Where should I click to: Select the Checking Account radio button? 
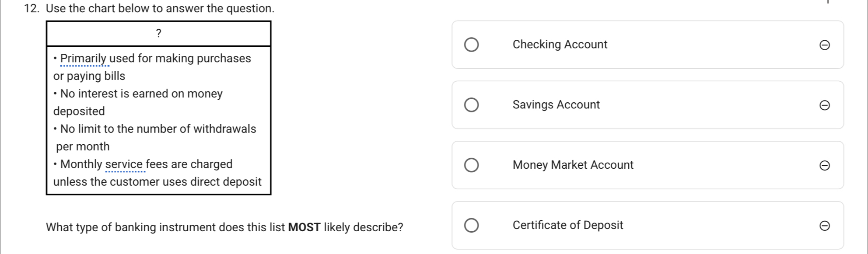tap(471, 45)
